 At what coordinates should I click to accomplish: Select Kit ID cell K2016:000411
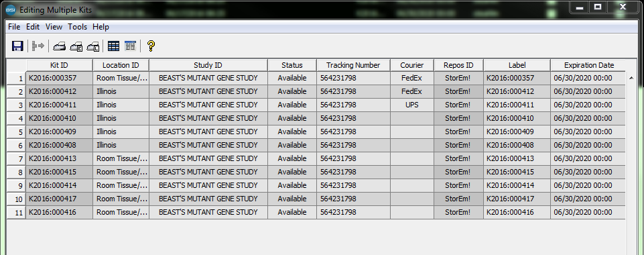[x=59, y=105]
